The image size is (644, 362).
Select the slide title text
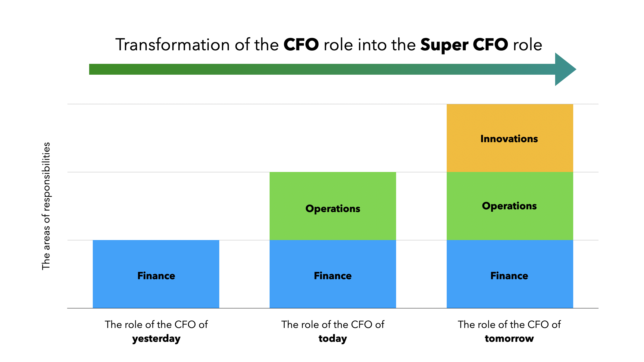click(x=329, y=45)
